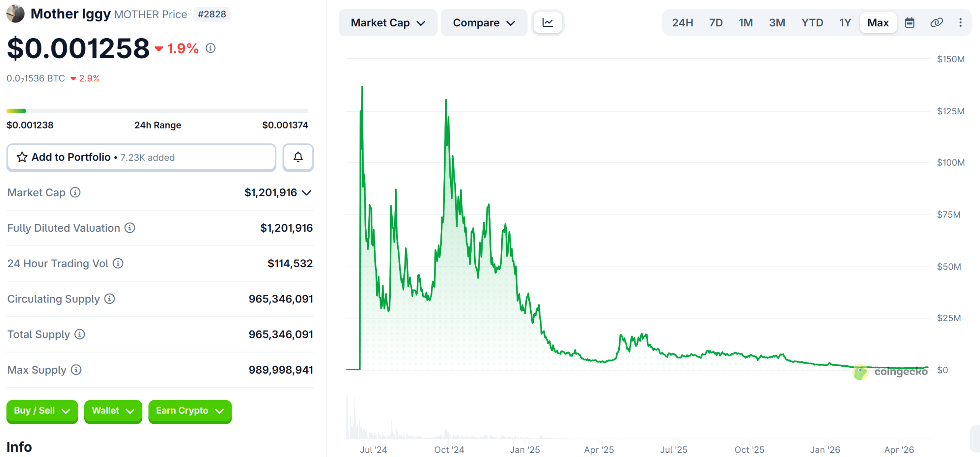This screenshot has width=980, height=457.
Task: Click the red 1.9% price change
Action: 176,48
